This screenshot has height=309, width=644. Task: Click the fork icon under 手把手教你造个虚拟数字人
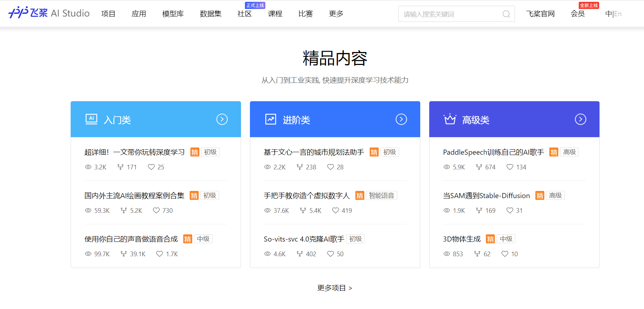tap(303, 211)
